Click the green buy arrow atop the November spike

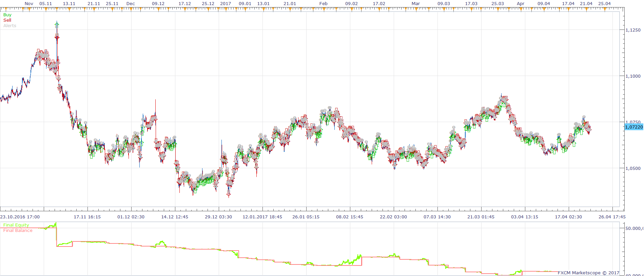pos(57,24)
